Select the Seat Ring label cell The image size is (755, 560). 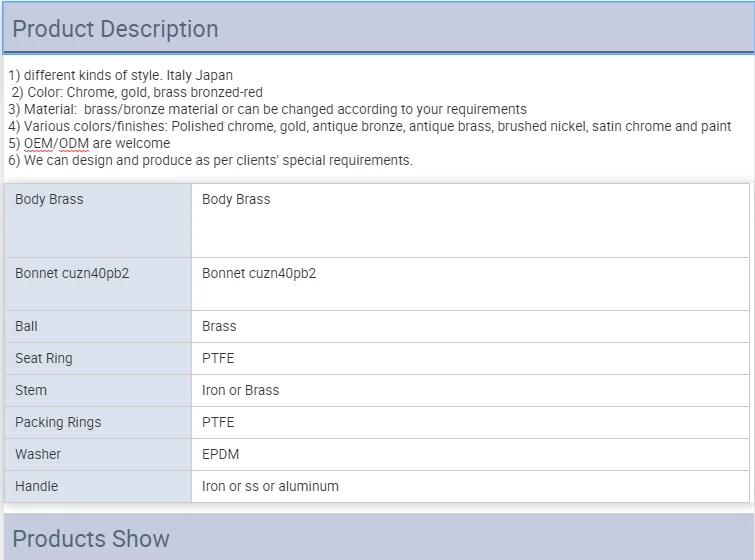tap(98, 358)
